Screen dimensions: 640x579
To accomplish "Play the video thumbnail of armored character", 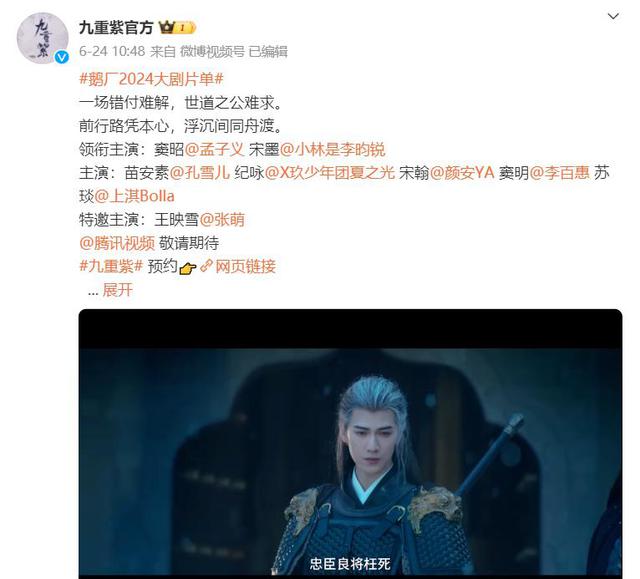I will point(350,444).
